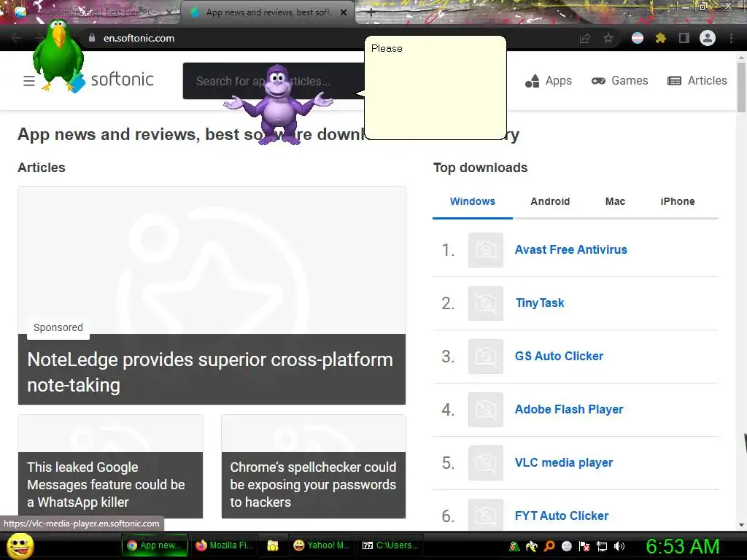Image resolution: width=747 pixels, height=560 pixels.
Task: Select the iPhone top downloads tab
Action: [x=678, y=201]
